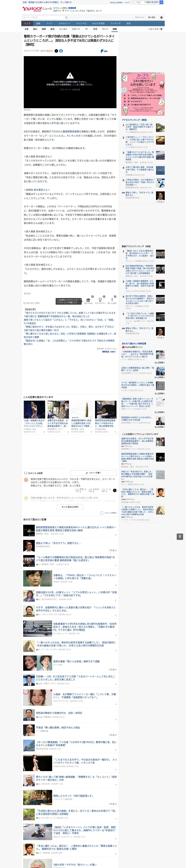
Task: Click コメントを書く button
Action: point(93,473)
